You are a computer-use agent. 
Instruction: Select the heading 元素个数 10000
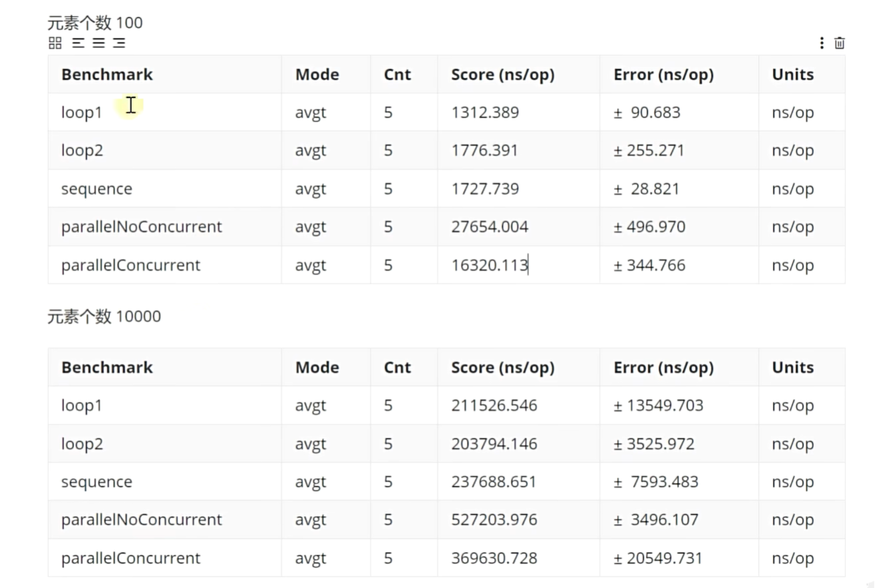pyautogui.click(x=104, y=316)
